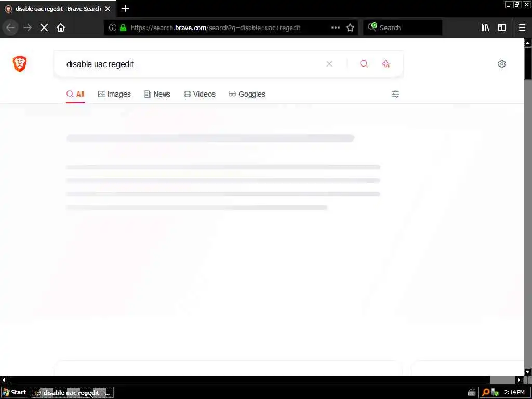This screenshot has width=532, height=399.
Task: Open the Library button
Action: click(x=485, y=28)
